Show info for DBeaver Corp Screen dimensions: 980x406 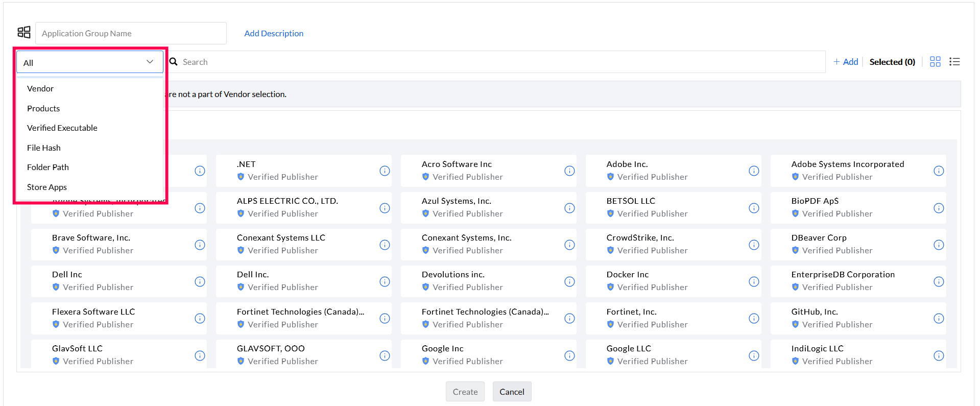pyautogui.click(x=939, y=245)
